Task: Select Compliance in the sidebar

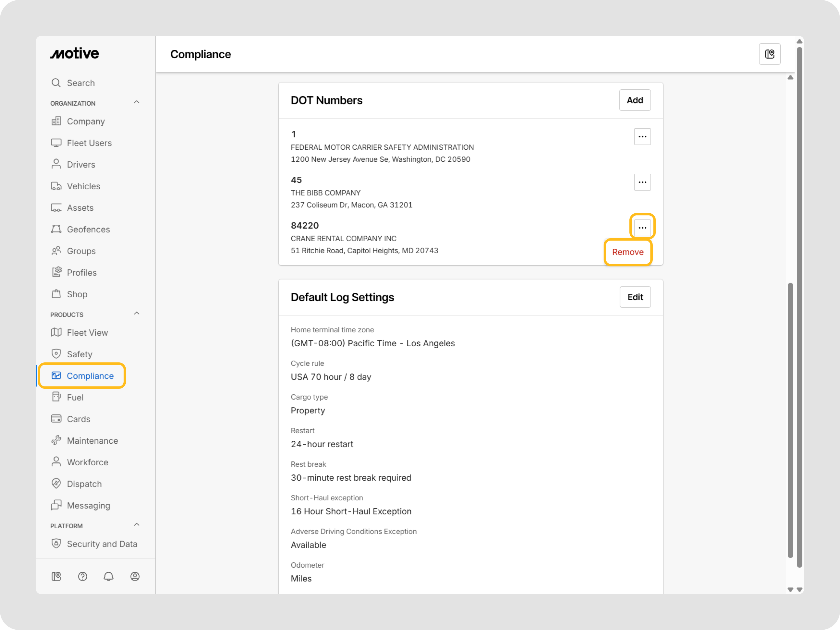Action: (x=90, y=376)
